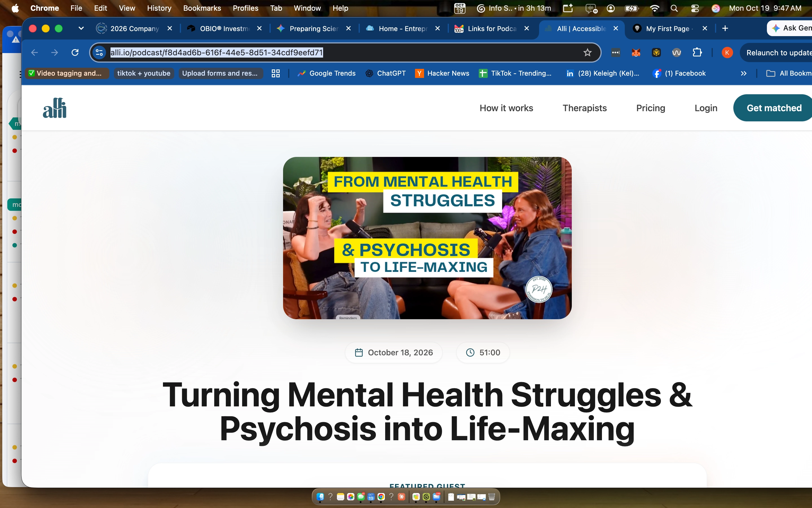812x508 pixels.
Task: Open the Google Trends bookmark
Action: [x=326, y=73]
